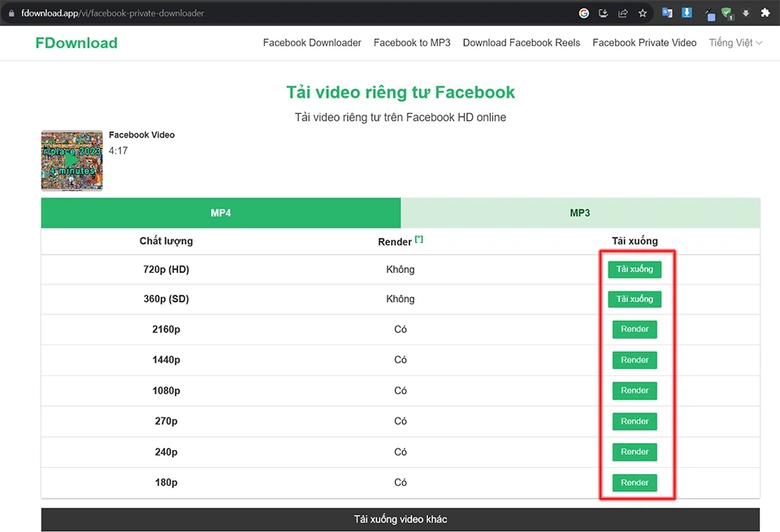
Task: Select the MP4 tab
Action: point(220,212)
